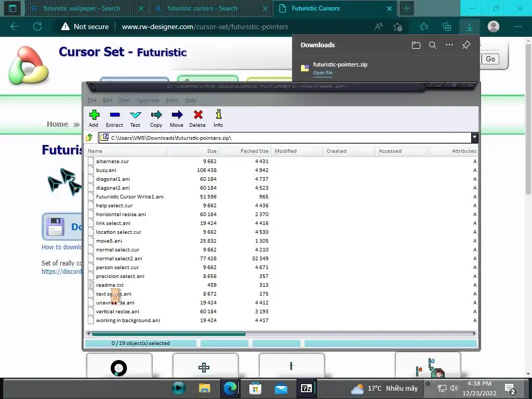Sort file list by Packed Size column
Image resolution: width=532 pixels, height=399 pixels.
(245, 151)
